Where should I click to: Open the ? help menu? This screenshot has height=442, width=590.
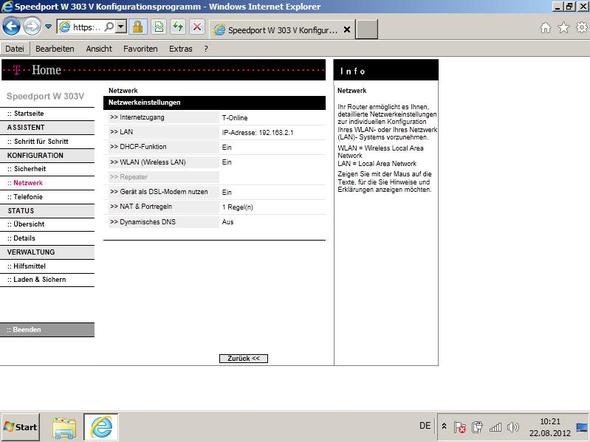206,49
